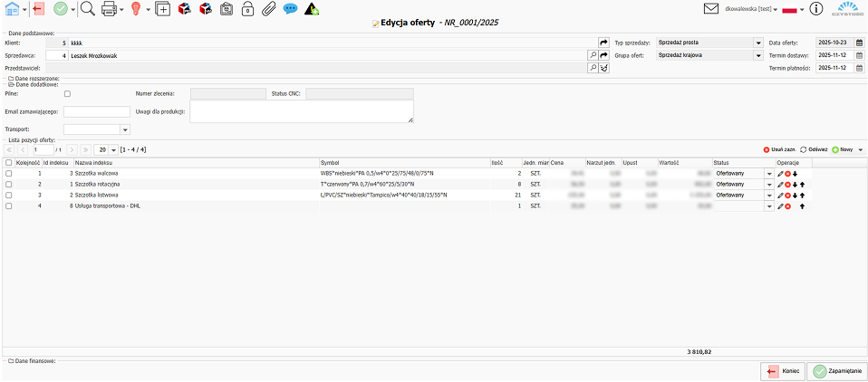This screenshot has height=382, width=868.
Task: Click the Koniec button
Action: click(x=783, y=371)
